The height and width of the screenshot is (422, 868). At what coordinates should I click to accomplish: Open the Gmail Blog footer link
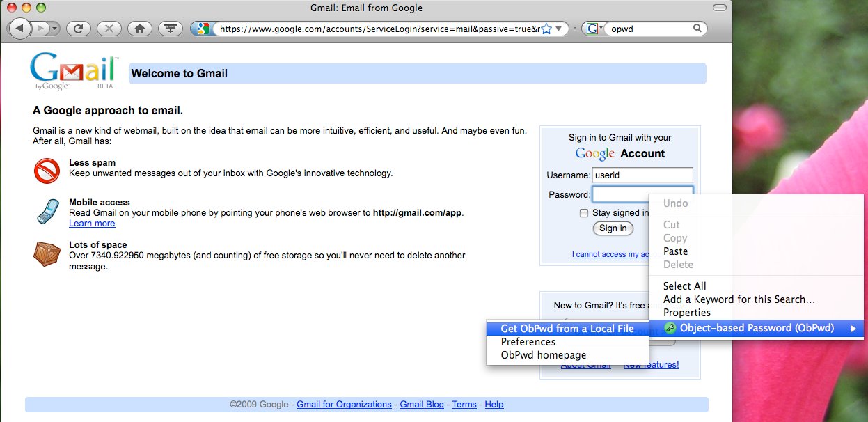coord(421,405)
